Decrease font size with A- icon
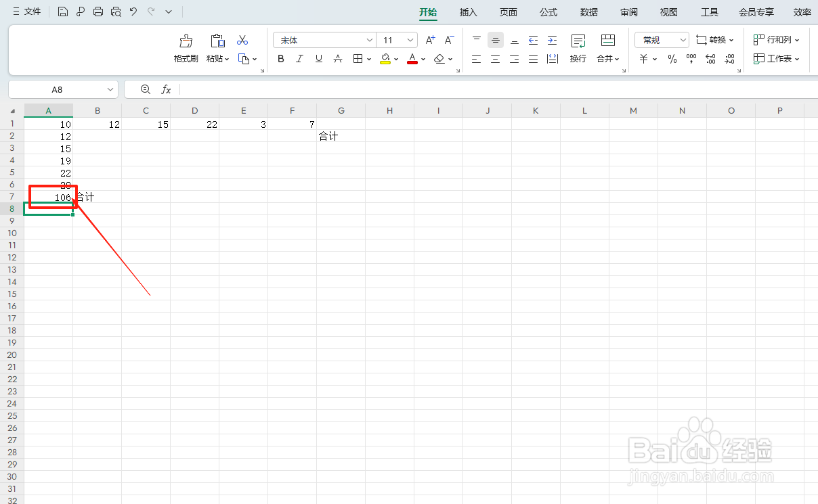The image size is (818, 504). pyautogui.click(x=450, y=40)
